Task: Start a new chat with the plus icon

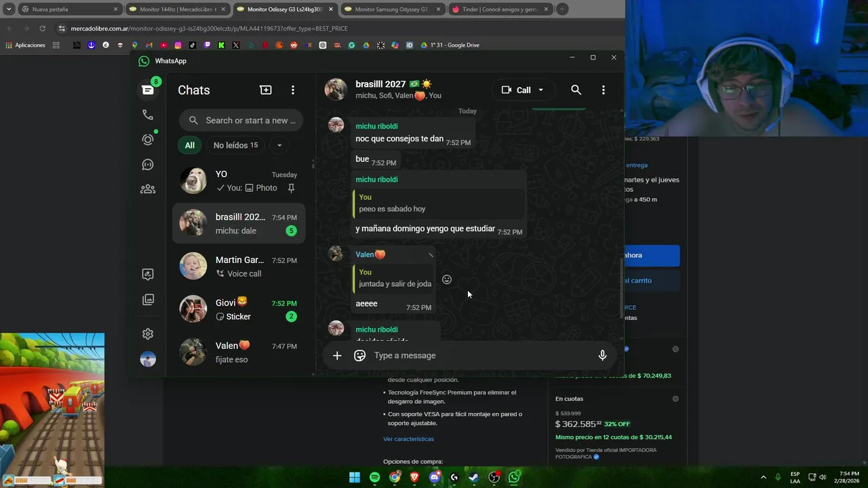Action: (266, 90)
